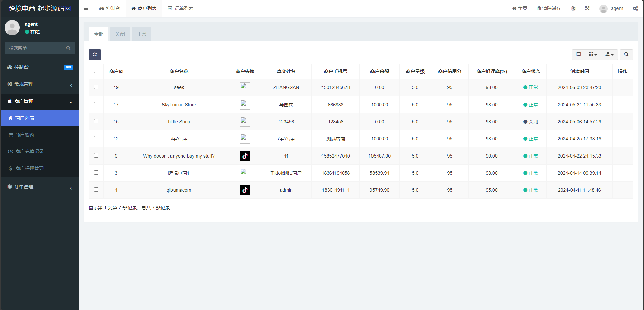Open 商户提现管理 in the sidebar
Screen dimensions: 644x310
pyautogui.click(x=30, y=168)
